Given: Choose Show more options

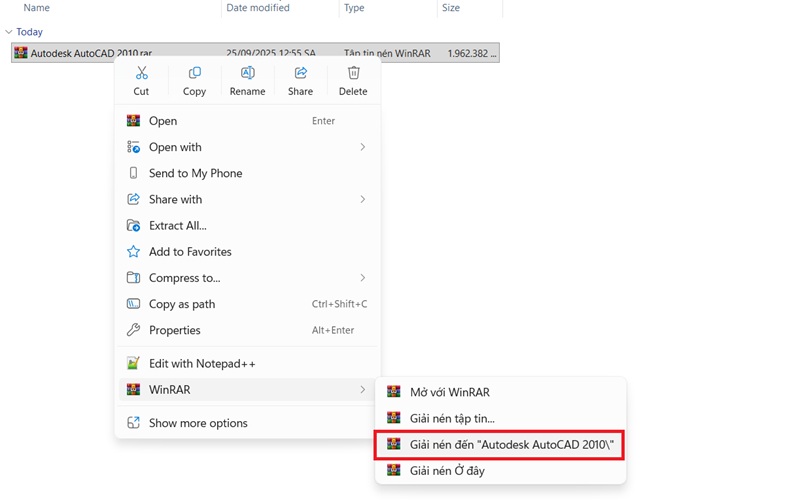Looking at the screenshot, I should 248,423.
